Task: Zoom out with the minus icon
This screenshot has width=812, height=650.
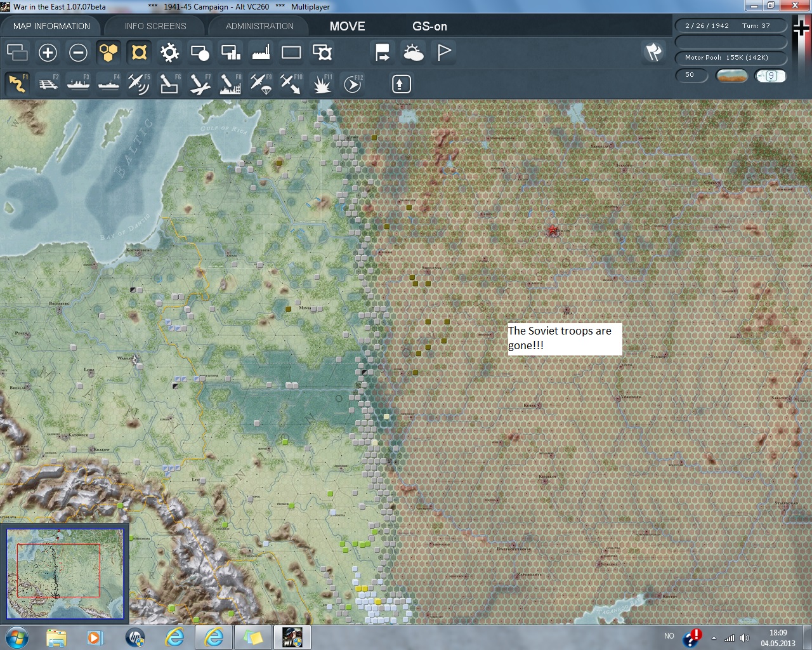Action: pyautogui.click(x=78, y=53)
